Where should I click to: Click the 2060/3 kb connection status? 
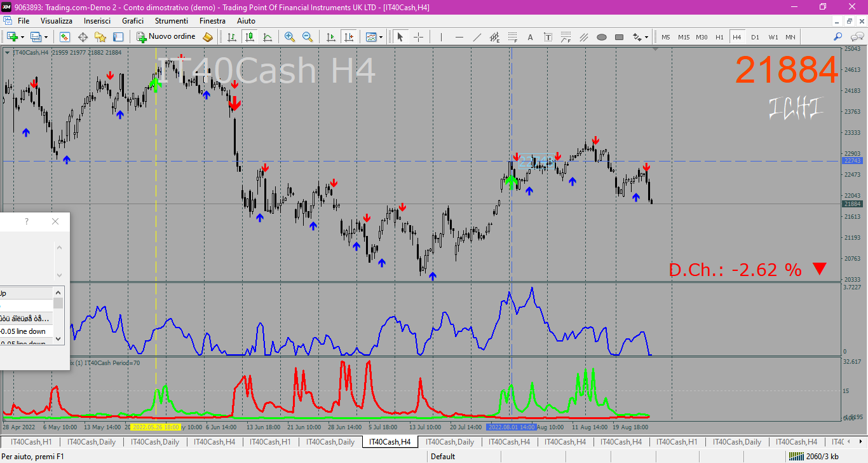813,456
